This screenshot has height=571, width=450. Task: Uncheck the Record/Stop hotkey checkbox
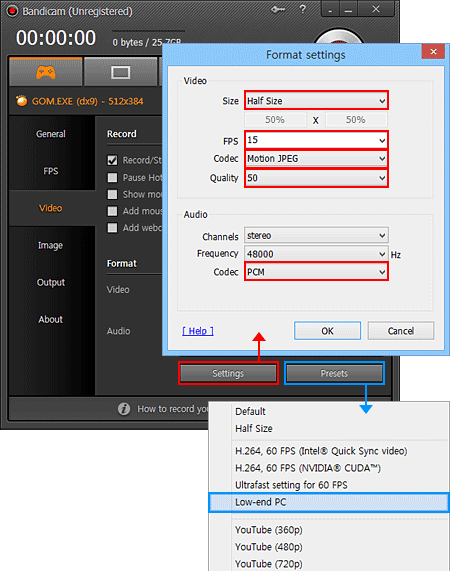(112, 160)
